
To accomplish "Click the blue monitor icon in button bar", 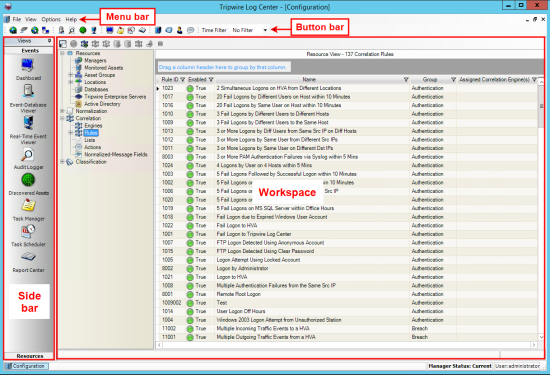I will click(x=110, y=30).
